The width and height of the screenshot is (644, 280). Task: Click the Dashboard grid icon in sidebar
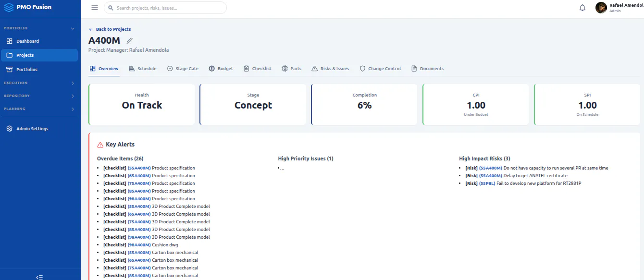pos(10,41)
